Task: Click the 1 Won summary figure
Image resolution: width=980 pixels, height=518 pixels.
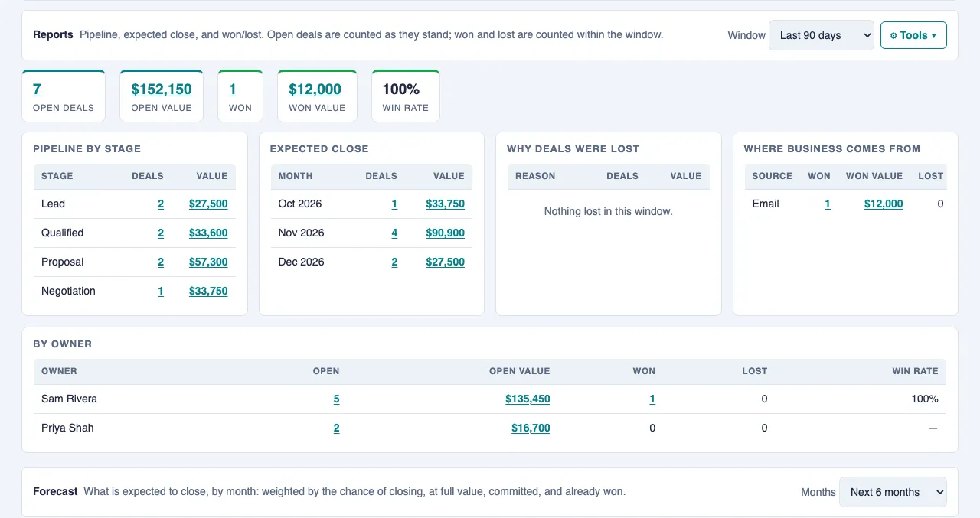Action: [x=233, y=89]
